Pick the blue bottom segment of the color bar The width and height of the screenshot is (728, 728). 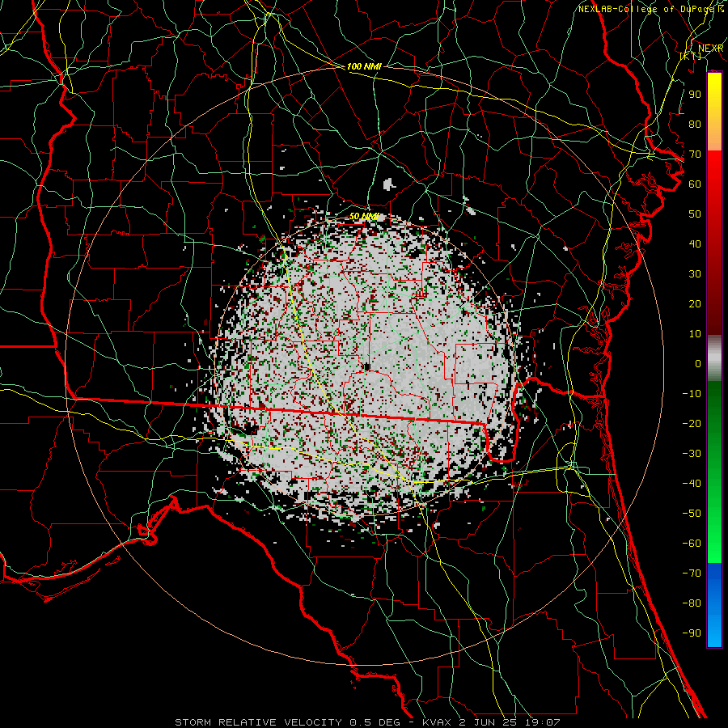pyautogui.click(x=714, y=605)
